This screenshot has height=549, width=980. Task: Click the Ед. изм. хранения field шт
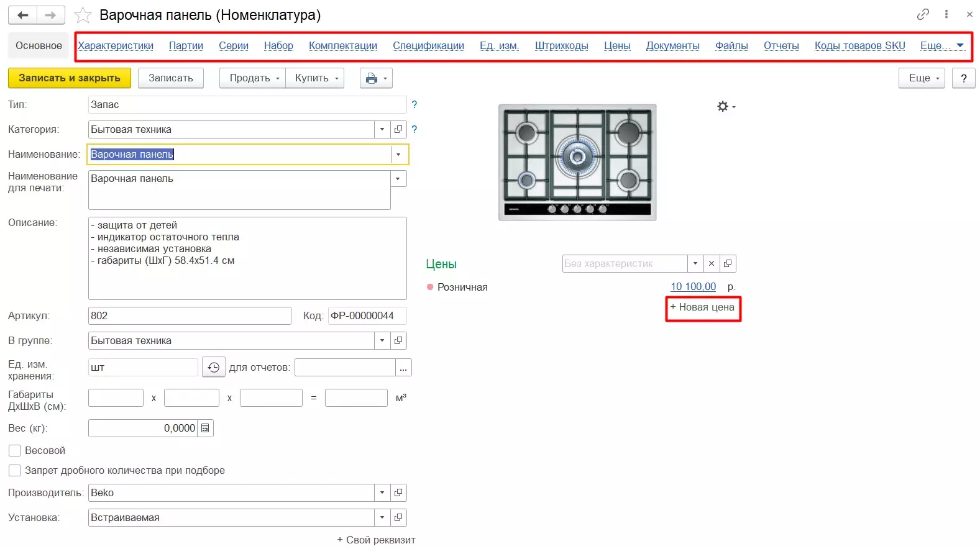click(x=143, y=368)
